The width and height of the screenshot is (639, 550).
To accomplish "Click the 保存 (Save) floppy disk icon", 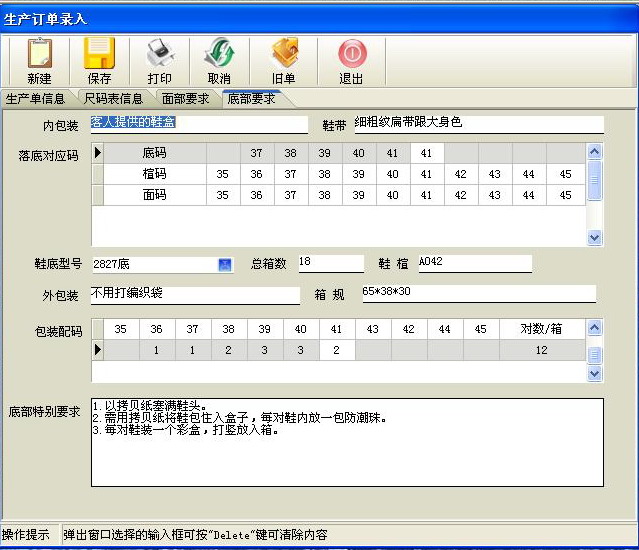I will coord(99,53).
